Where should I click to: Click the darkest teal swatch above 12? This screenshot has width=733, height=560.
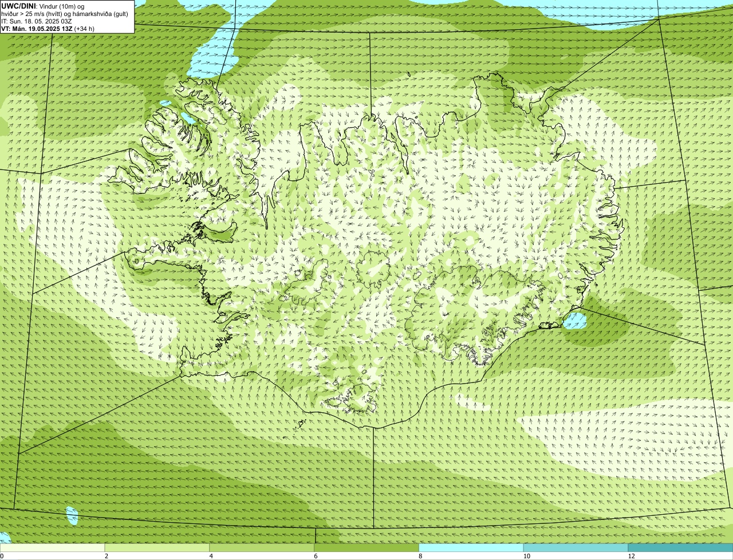click(x=680, y=548)
